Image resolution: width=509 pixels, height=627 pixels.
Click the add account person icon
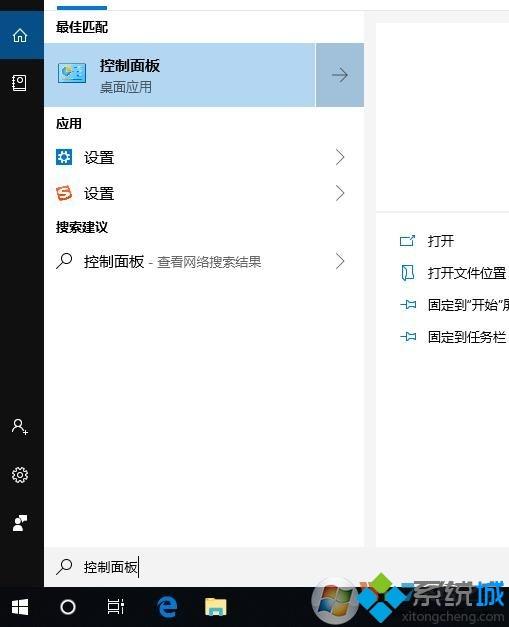click(20, 427)
